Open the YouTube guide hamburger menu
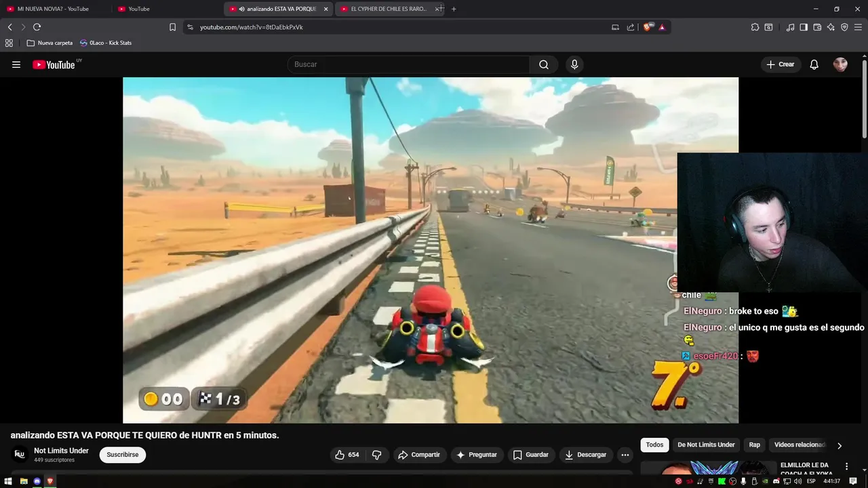This screenshot has height=488, width=868. click(x=16, y=64)
